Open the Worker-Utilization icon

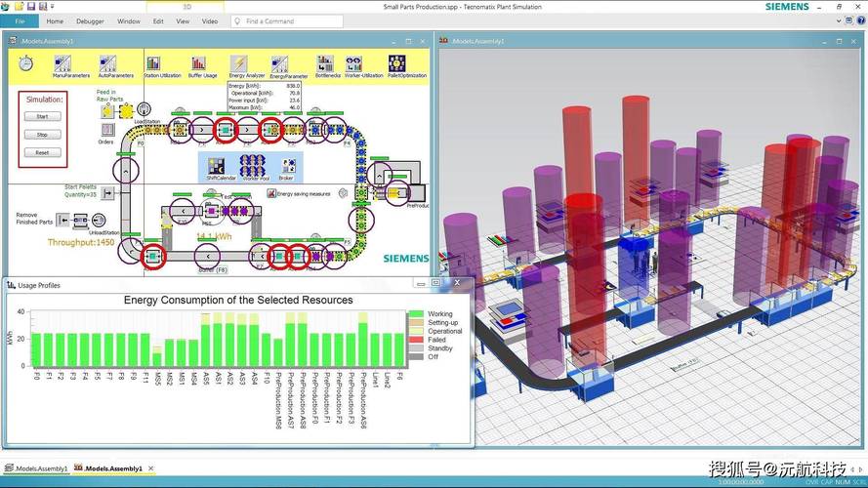[x=353, y=63]
